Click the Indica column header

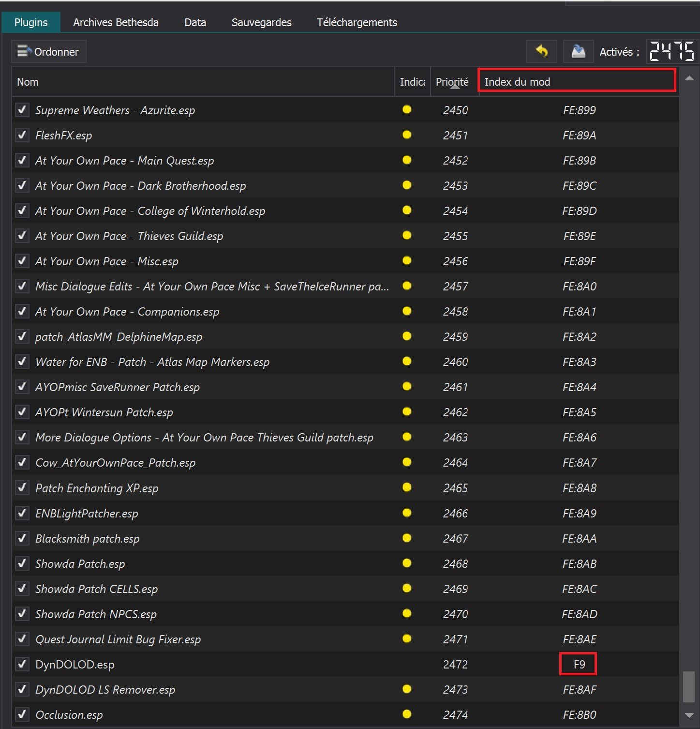tap(413, 82)
